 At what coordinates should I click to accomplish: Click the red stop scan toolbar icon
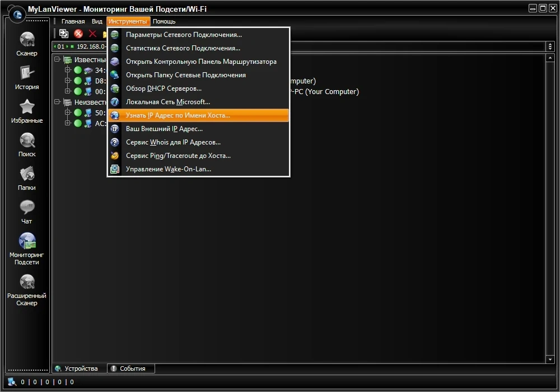coord(78,34)
